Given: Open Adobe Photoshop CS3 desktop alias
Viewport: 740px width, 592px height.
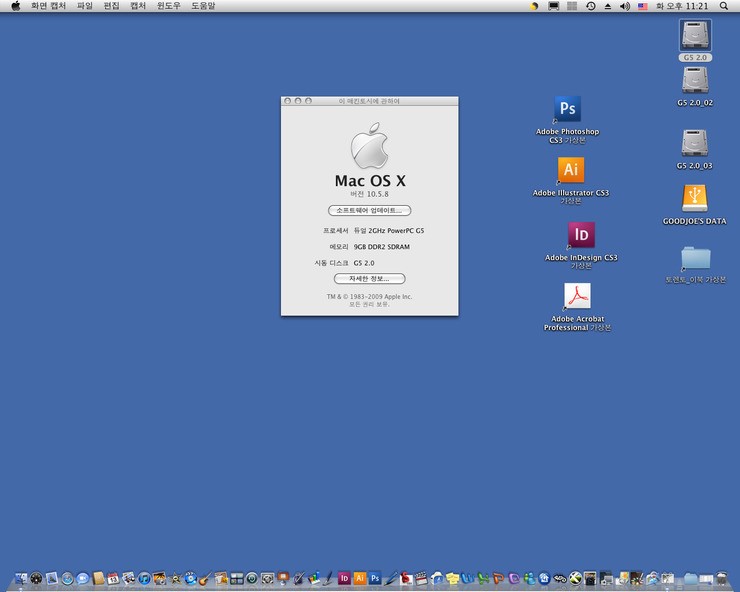Looking at the screenshot, I should (x=567, y=109).
